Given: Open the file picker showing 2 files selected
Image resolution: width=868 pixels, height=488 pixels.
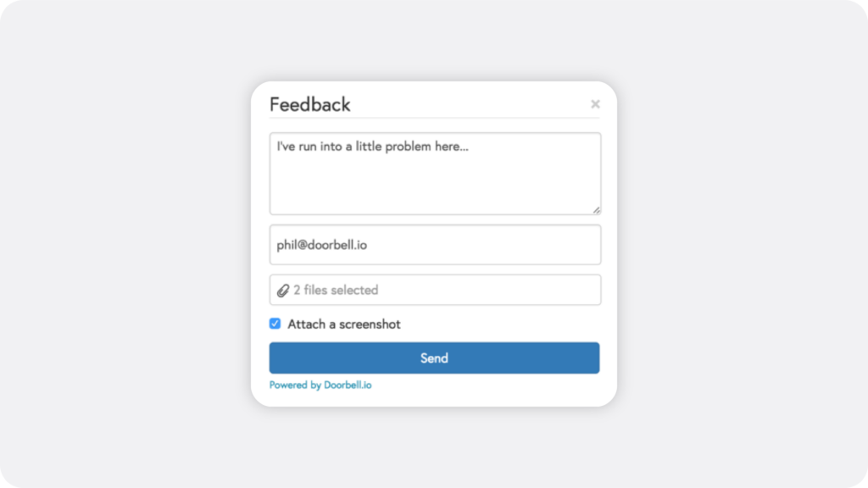Looking at the screenshot, I should [435, 290].
